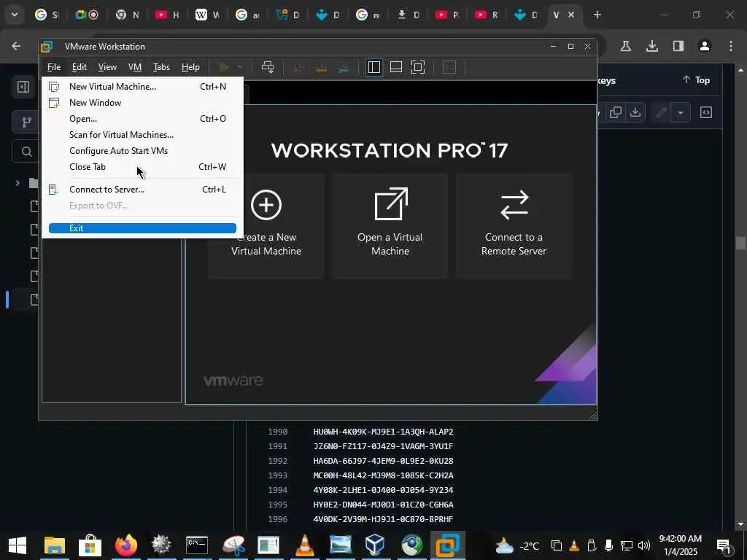Close the active browser tab
Screen dimensions: 747x560
click(571, 15)
